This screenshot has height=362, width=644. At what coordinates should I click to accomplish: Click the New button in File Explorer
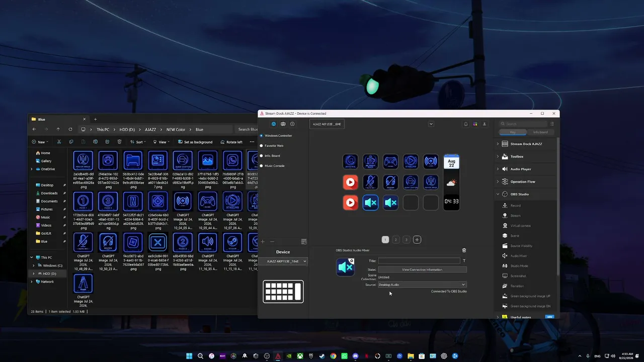pos(40,142)
